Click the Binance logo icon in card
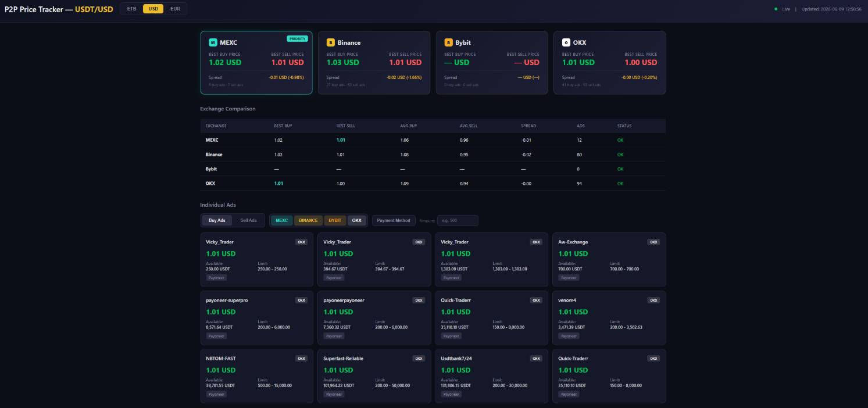Image resolution: width=868 pixels, height=408 pixels. pyautogui.click(x=330, y=42)
